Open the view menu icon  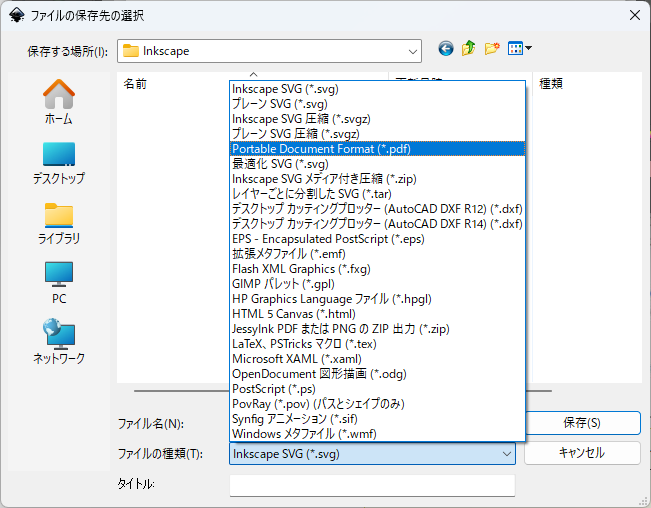[515, 49]
